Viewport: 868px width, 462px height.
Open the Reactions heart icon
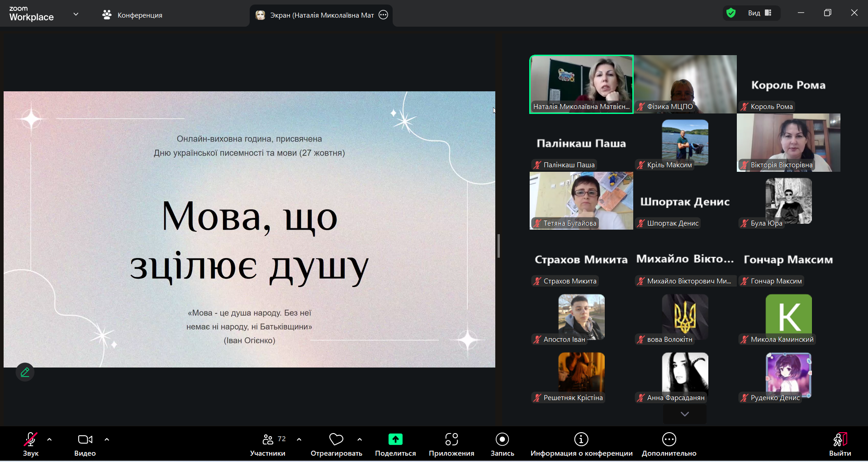point(336,439)
